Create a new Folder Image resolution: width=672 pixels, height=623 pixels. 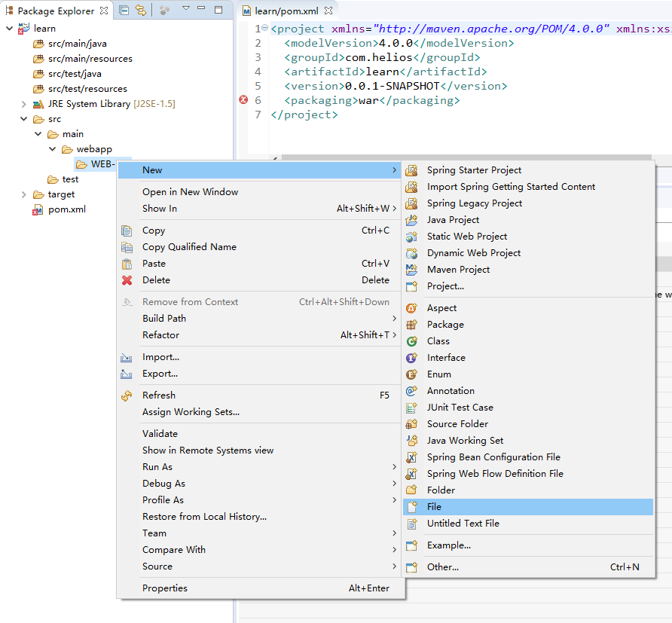[528, 490]
